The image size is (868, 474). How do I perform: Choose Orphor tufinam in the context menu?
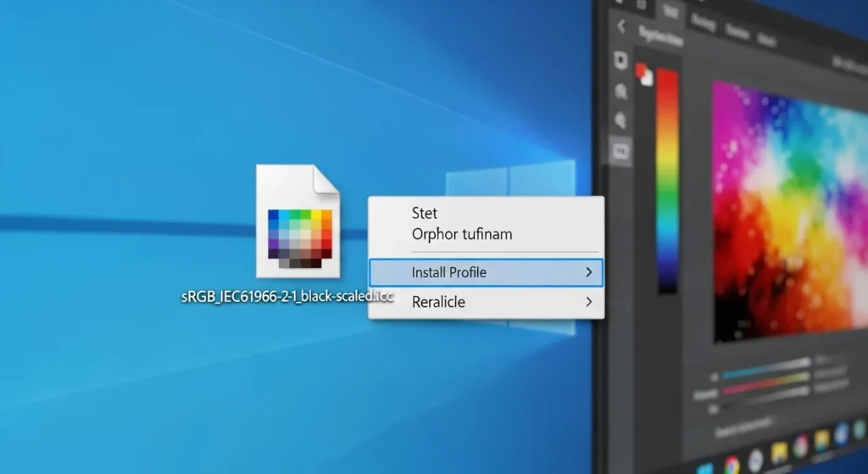(x=462, y=234)
